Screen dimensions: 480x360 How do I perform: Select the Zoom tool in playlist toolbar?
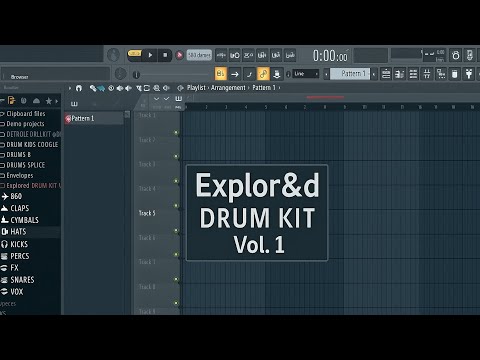156,88
